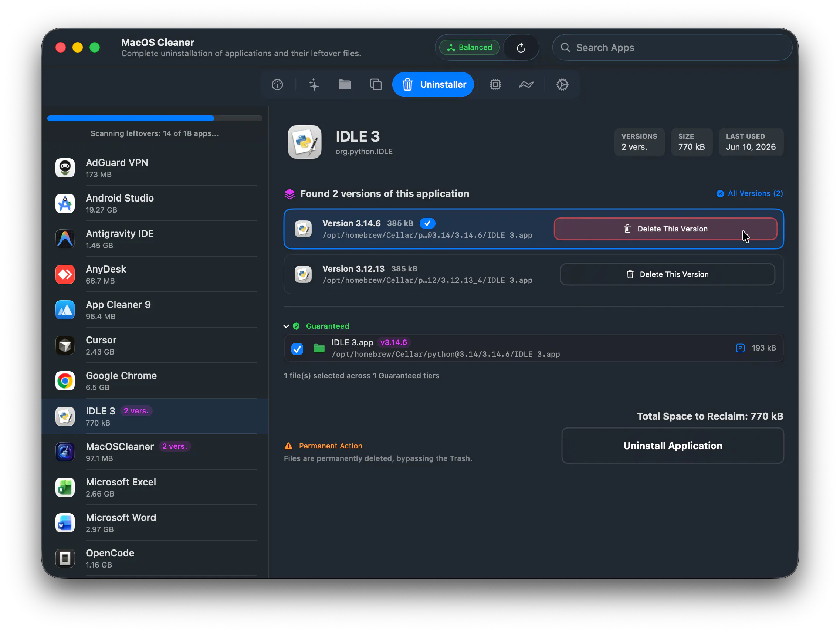This screenshot has height=633, width=840.
Task: Select Cursor in app list
Action: point(156,346)
